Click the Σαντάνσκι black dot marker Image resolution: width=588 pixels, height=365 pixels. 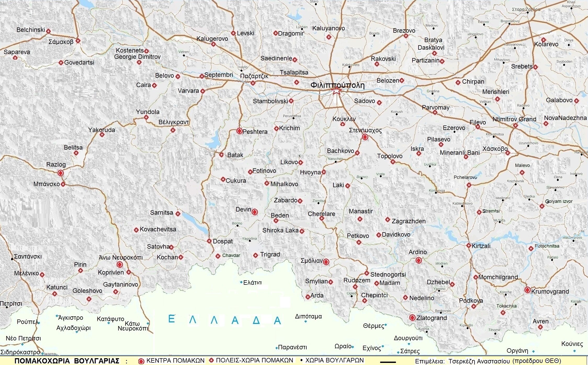(12, 259)
